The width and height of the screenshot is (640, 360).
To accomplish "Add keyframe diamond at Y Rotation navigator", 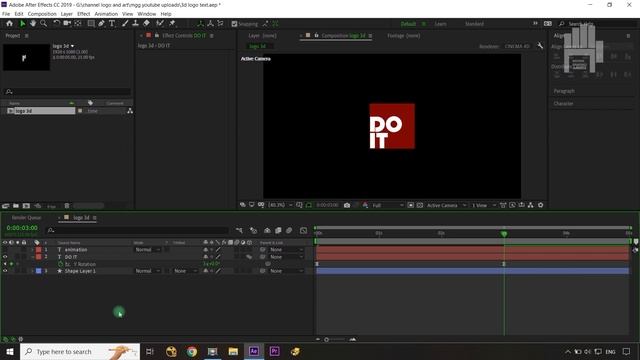I will pos(11,264).
